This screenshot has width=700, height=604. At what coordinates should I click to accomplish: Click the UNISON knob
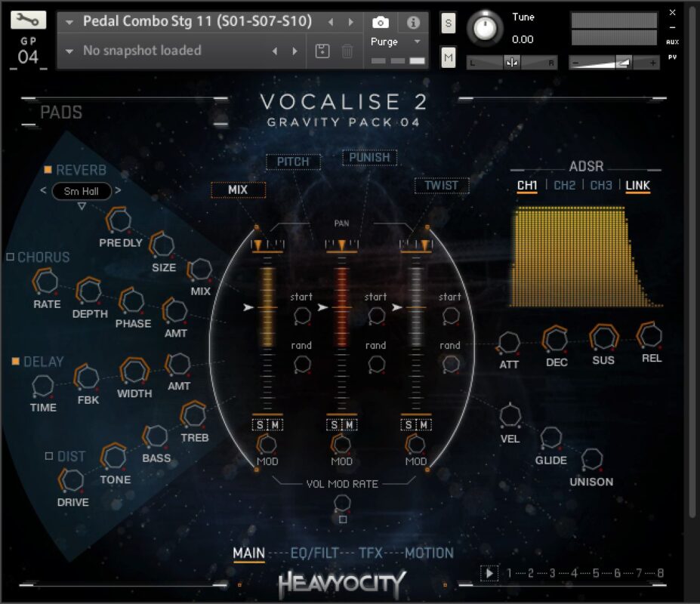click(592, 459)
